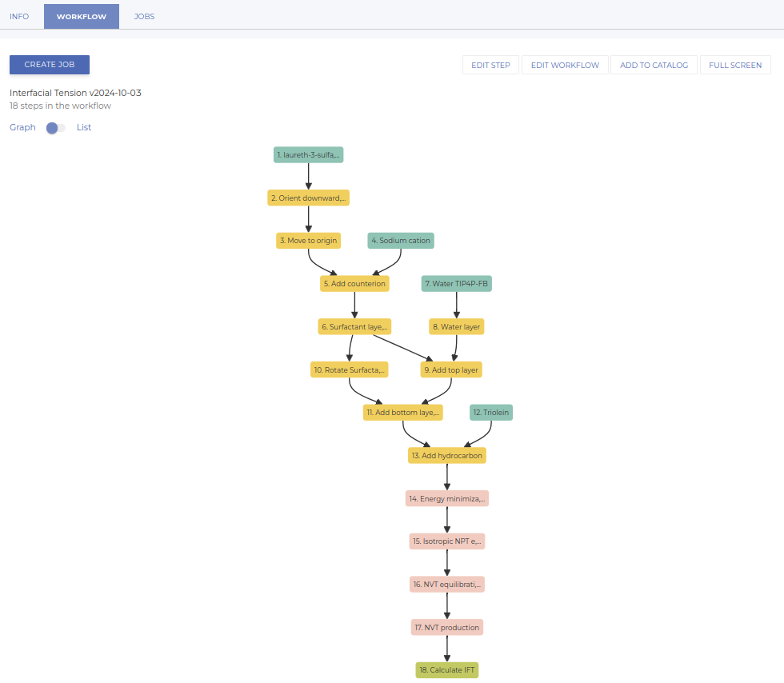Select the Calculate IFT node
The width and height of the screenshot is (784, 683).
[x=447, y=669]
